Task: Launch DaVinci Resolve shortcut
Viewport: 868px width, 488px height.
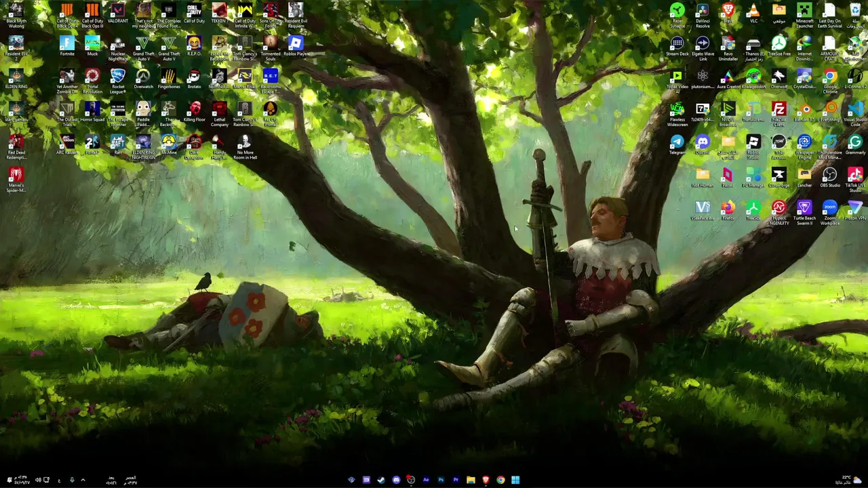Action: click(x=703, y=15)
